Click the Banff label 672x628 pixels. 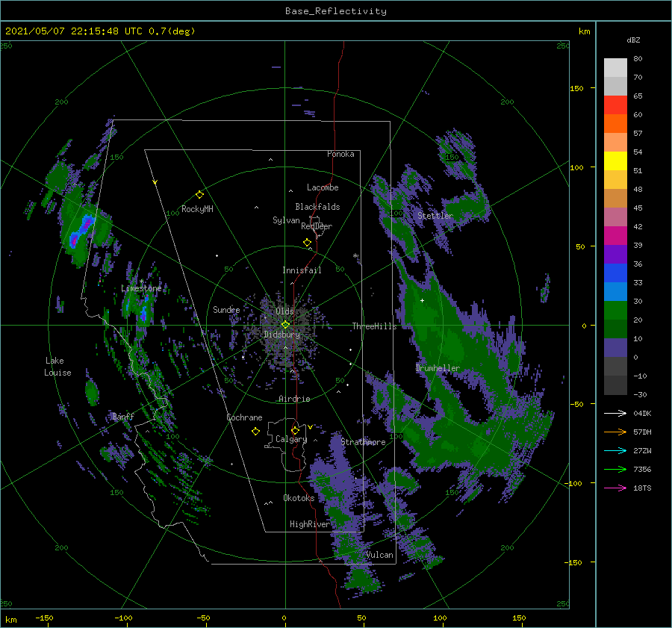point(123,416)
